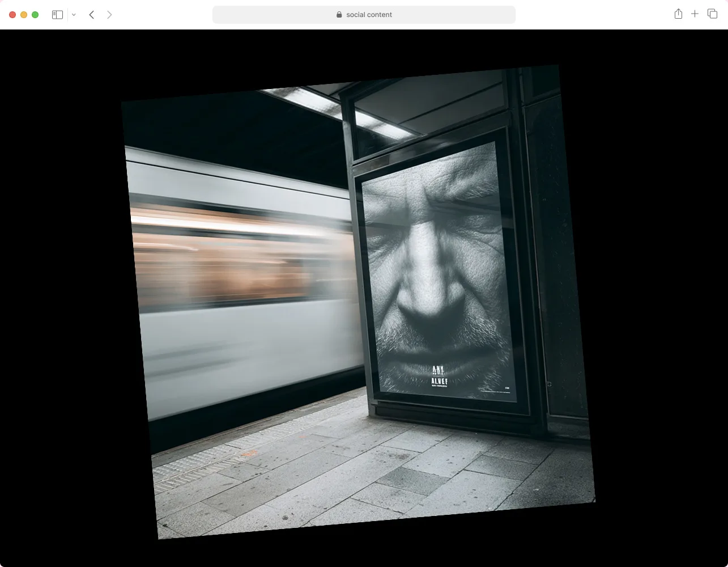This screenshot has width=728, height=567.
Task: Open the tab group dropdown chevron
Action: (x=74, y=15)
